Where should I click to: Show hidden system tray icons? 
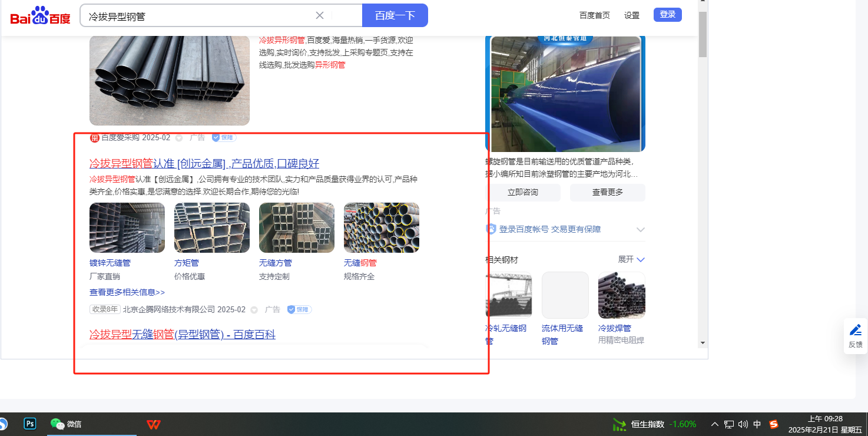715,424
